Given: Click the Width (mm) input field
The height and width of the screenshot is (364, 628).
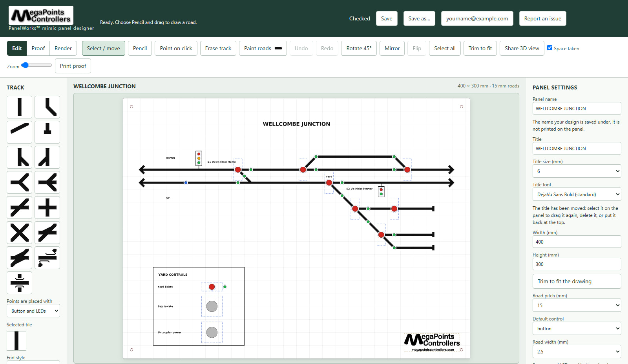Looking at the screenshot, I should click(x=577, y=242).
